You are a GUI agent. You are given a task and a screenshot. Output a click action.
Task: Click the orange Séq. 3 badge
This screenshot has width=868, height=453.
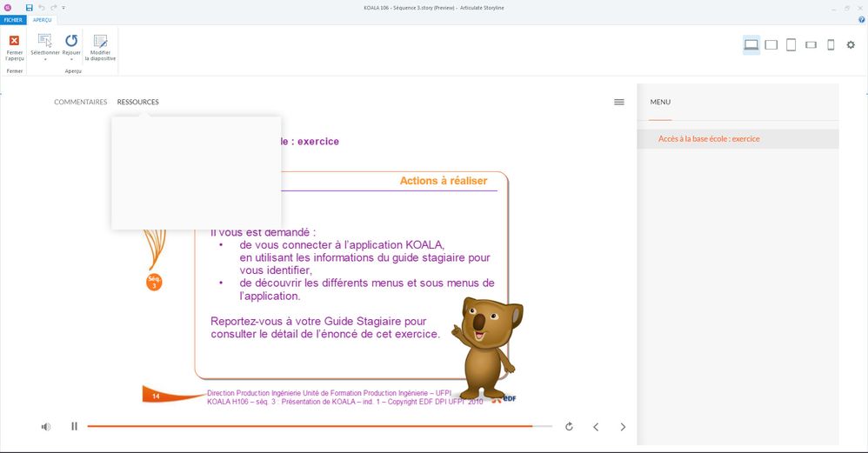[154, 282]
